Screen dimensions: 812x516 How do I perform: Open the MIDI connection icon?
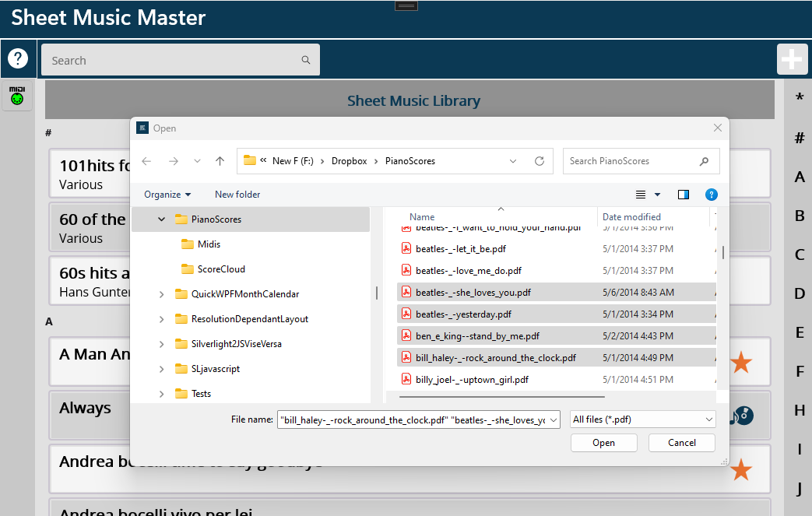[x=17, y=95]
